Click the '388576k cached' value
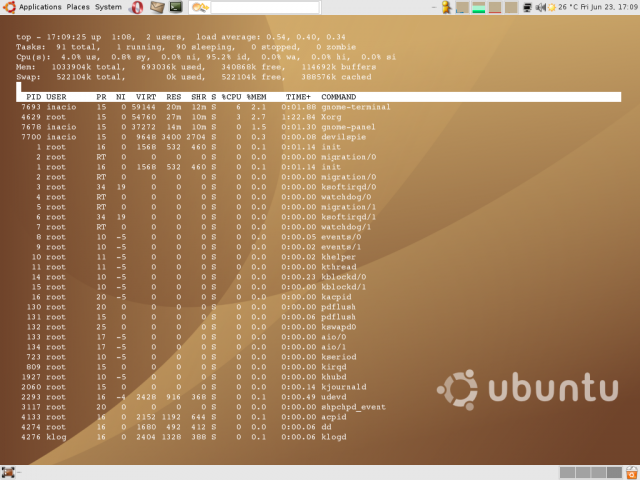The height and width of the screenshot is (480, 640). pos(336,77)
